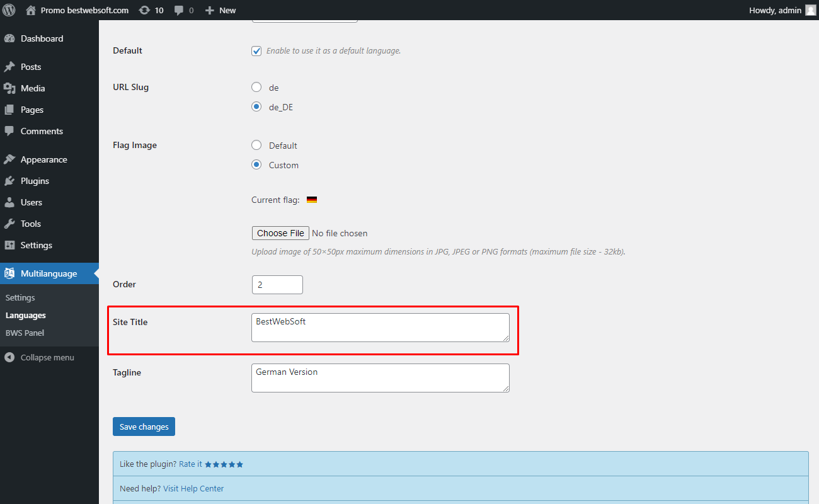Open the Plugins menu item

(49, 181)
